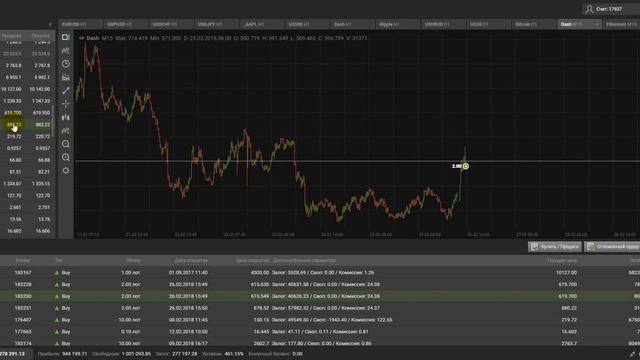Select order row 176407
This screenshot has width=640, height=360.
tap(320, 320)
